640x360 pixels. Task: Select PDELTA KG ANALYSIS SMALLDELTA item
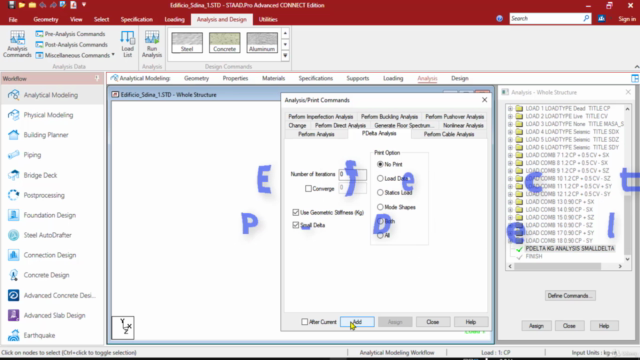pyautogui.click(x=569, y=249)
